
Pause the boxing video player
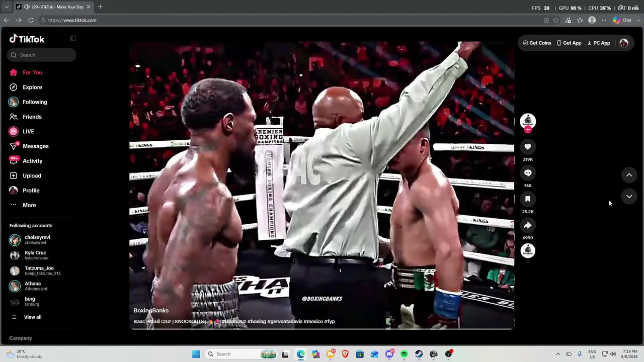(321, 185)
